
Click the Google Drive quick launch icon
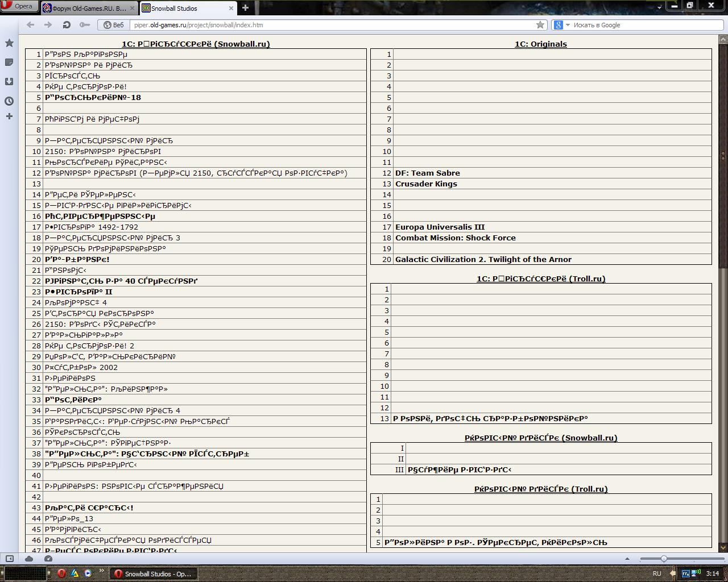pos(75,573)
